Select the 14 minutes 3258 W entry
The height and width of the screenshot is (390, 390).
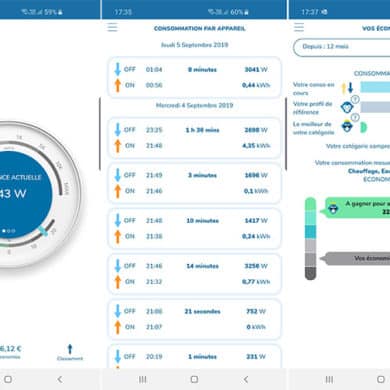tap(194, 274)
